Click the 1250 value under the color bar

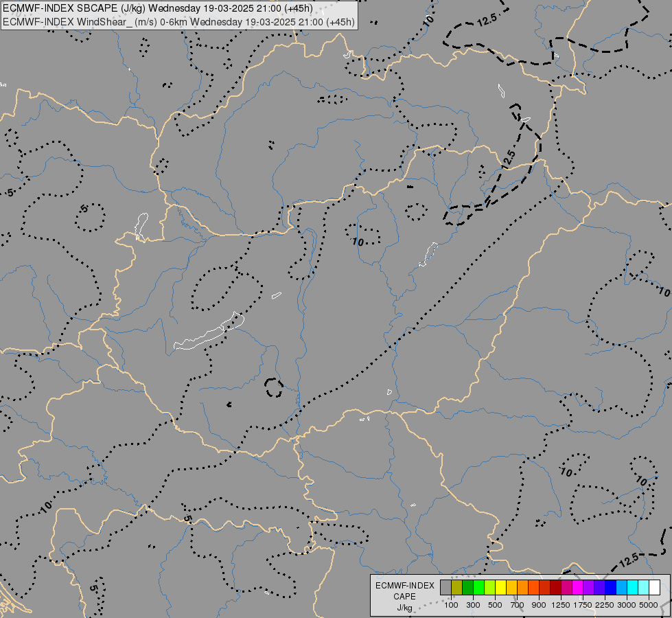pos(561,605)
